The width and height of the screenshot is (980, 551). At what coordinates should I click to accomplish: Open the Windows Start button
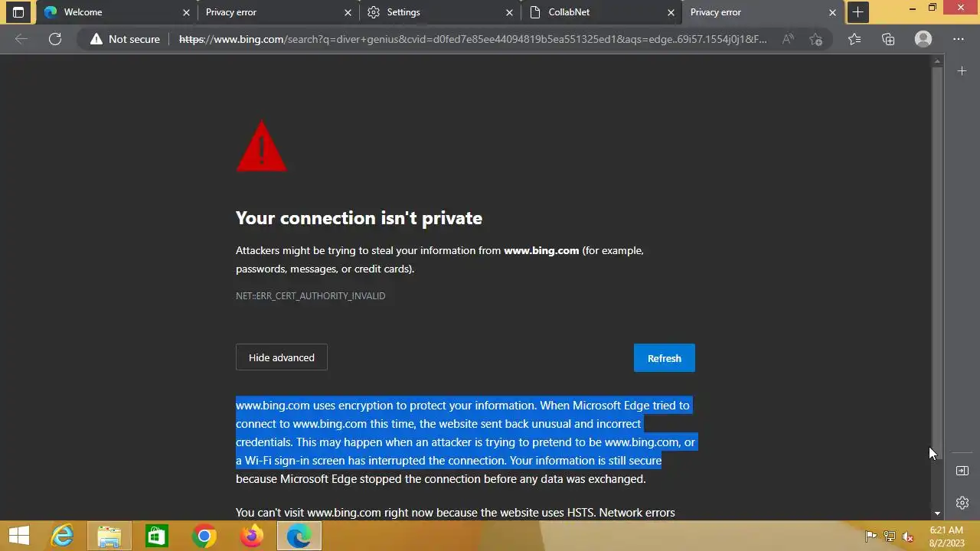coord(19,536)
